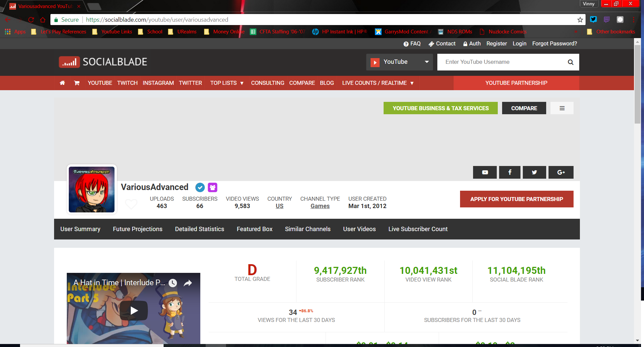644x347 pixels.
Task: Click the US country link
Action: coord(279,206)
